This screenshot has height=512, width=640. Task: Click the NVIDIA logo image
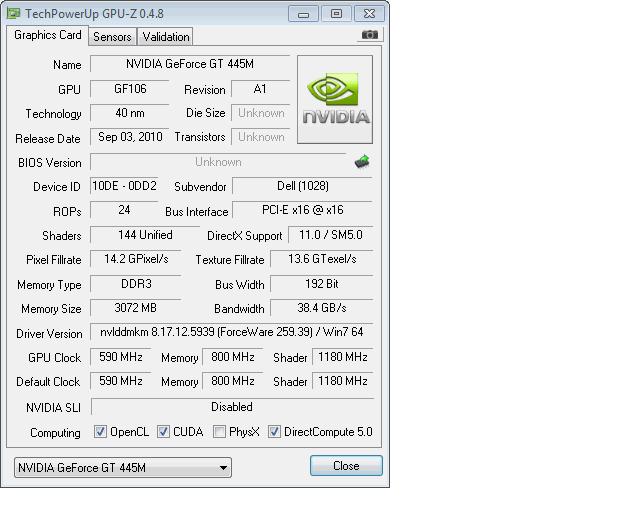335,100
